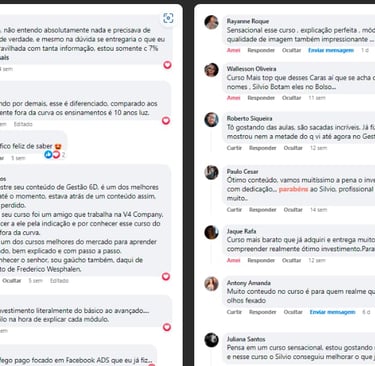Image resolution: width=375 pixels, height=366 pixels.
Task: Click the image search lens icon
Action: pyautogui.click(x=168, y=18)
